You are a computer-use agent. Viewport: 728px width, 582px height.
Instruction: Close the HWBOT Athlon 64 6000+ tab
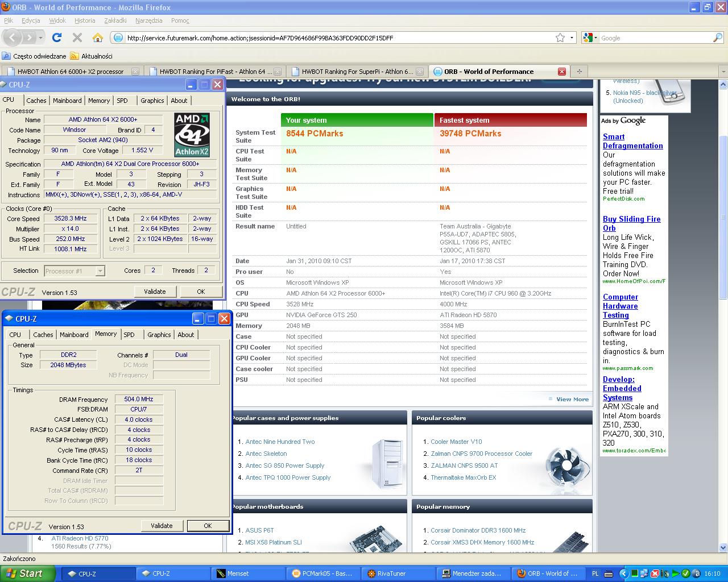(x=135, y=72)
